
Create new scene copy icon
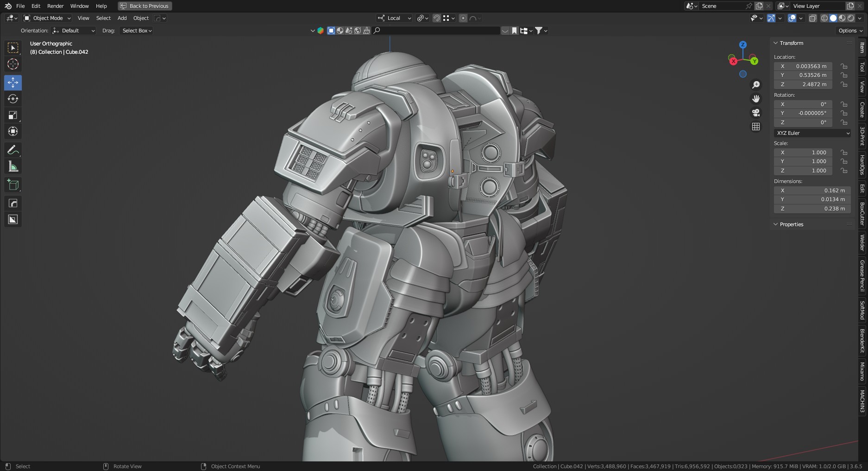point(759,6)
